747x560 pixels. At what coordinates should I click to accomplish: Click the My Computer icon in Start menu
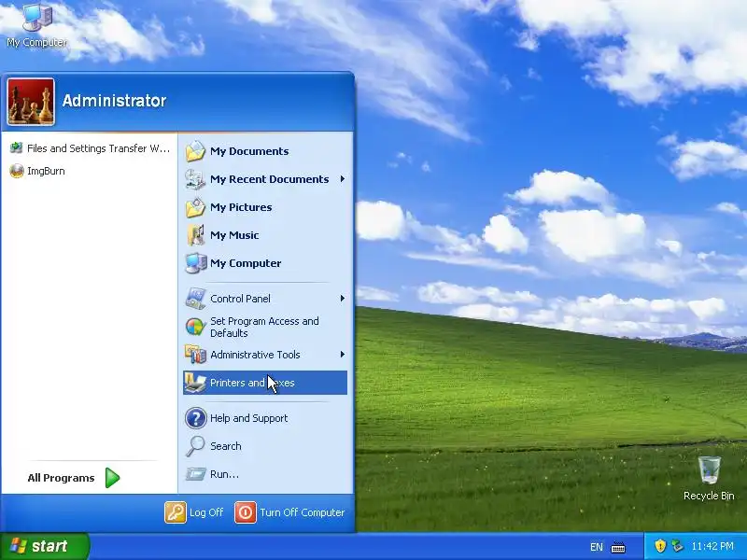click(195, 263)
